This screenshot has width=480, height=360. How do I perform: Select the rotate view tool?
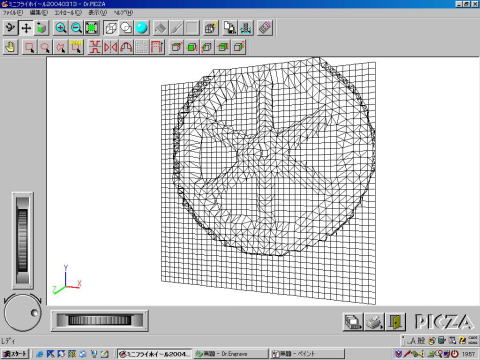[x=10, y=28]
